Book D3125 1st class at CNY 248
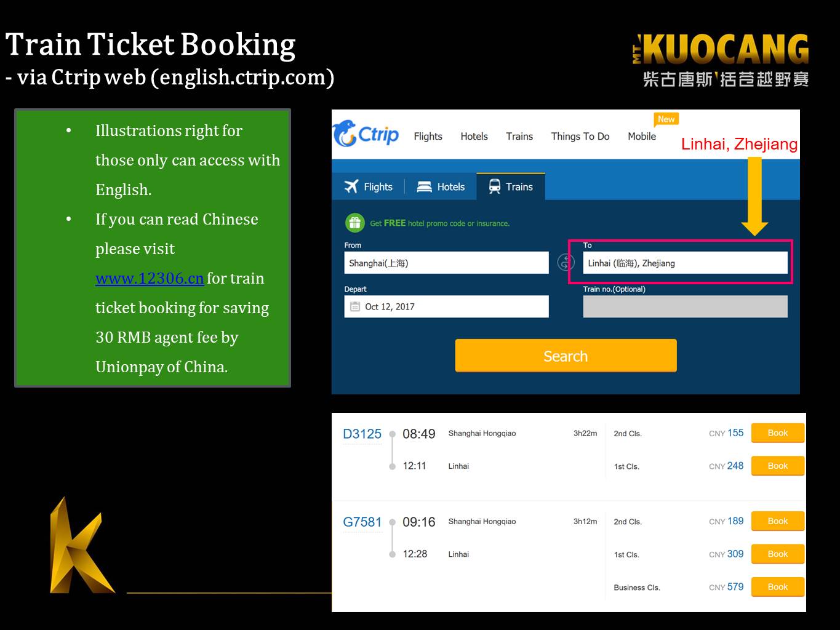 coord(778,466)
